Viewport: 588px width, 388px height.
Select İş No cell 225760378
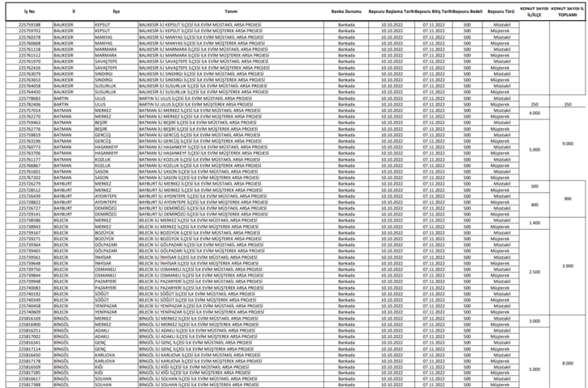point(29,37)
